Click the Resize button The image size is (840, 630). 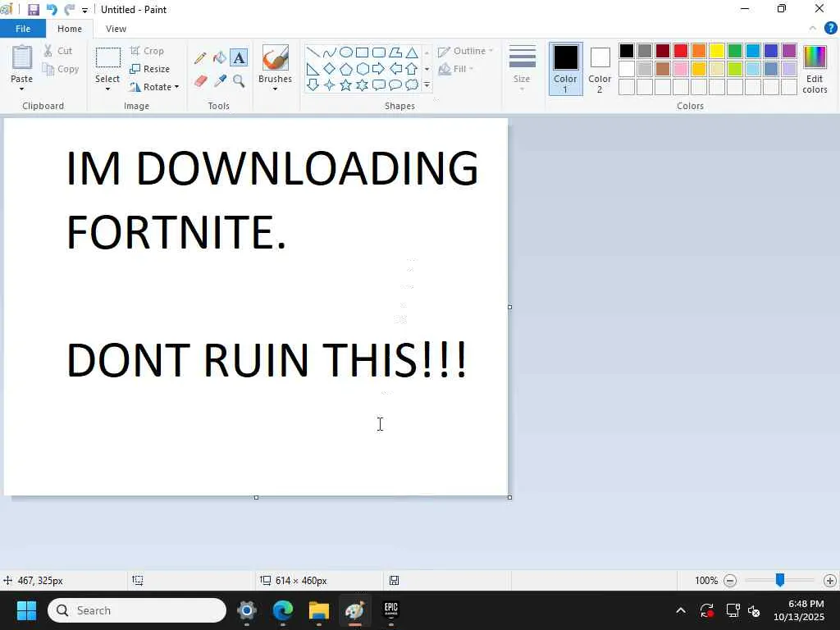(x=150, y=69)
